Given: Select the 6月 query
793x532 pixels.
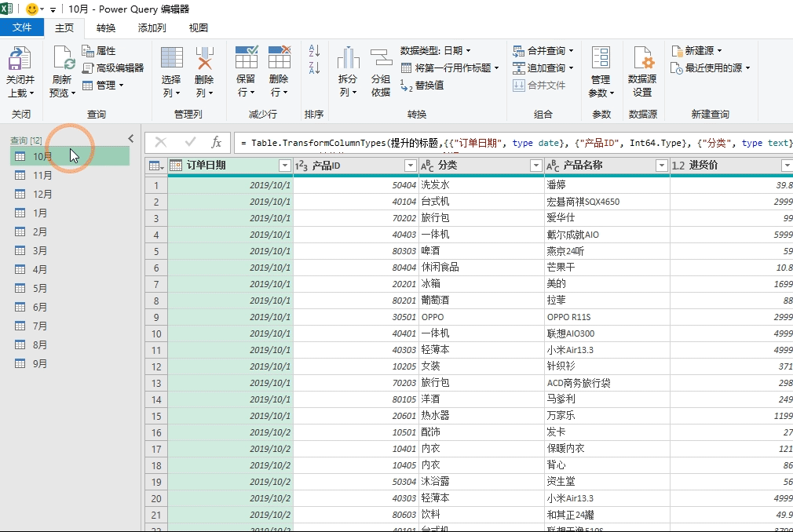Looking at the screenshot, I should point(70,307).
